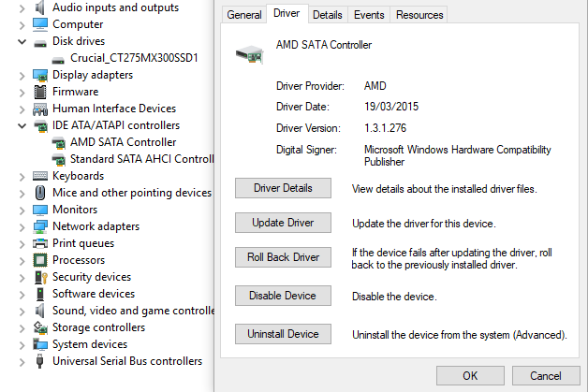Open the Resources tab
Screen dimensions: 588x392
419,15
